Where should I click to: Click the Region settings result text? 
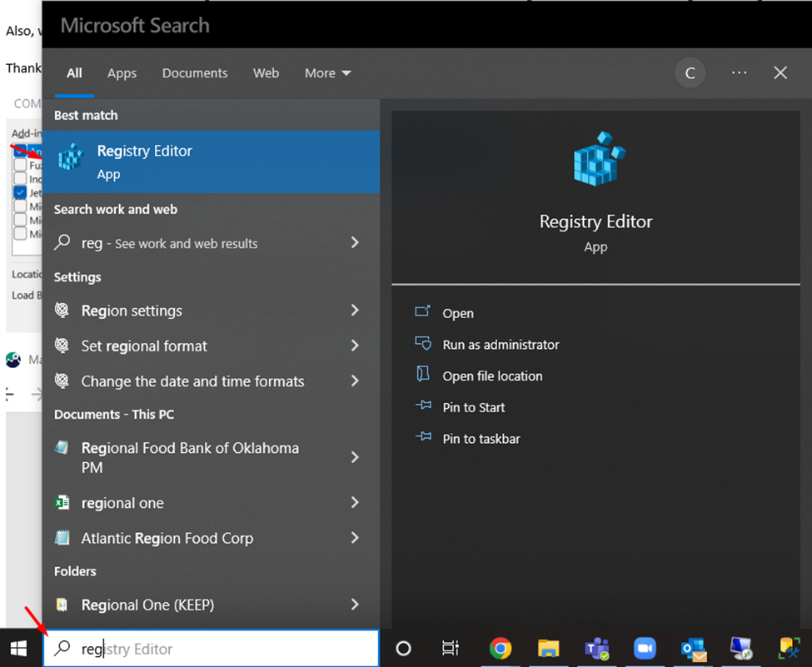[x=132, y=311]
